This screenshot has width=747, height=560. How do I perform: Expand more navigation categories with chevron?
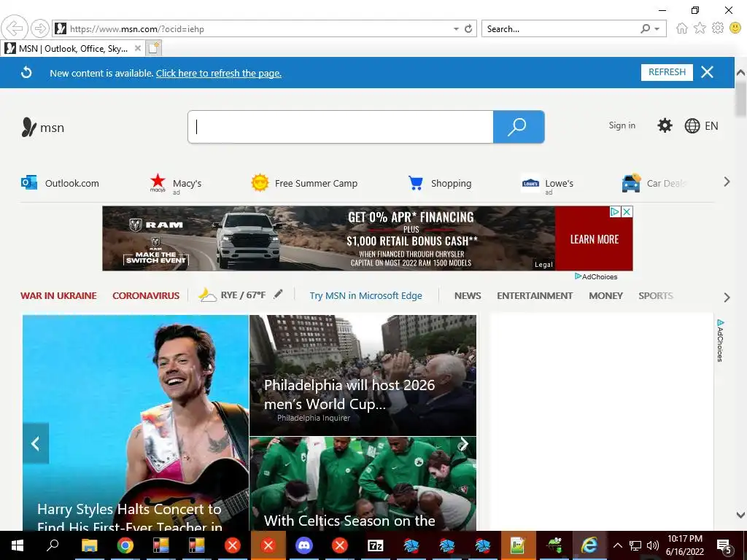pos(727,297)
